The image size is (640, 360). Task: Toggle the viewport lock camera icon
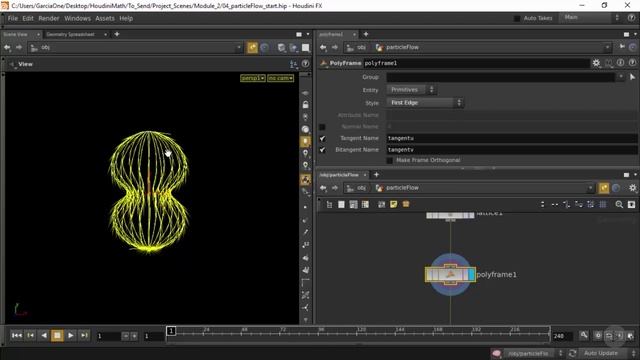pyautogui.click(x=305, y=105)
